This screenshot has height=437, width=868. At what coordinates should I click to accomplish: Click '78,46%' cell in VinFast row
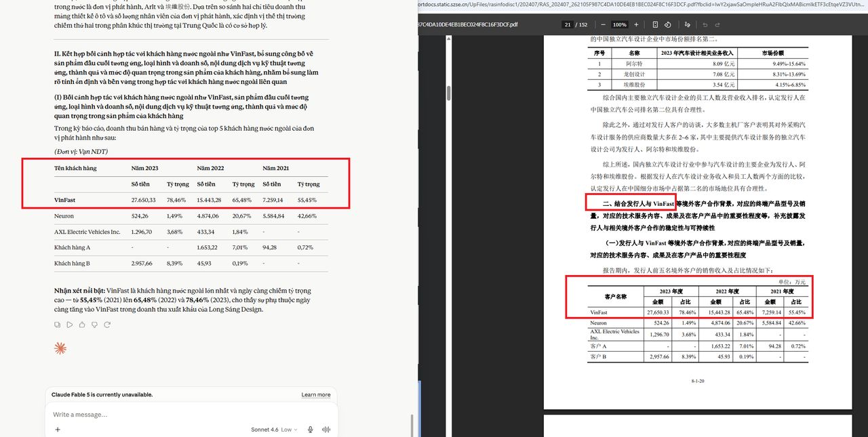click(x=176, y=200)
